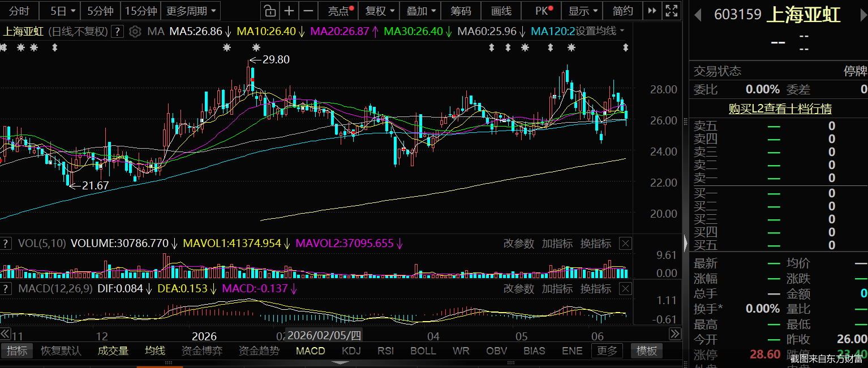Screen dimensions: 868x368
Task: Open the 设置均线 dropdown
Action: (600, 31)
